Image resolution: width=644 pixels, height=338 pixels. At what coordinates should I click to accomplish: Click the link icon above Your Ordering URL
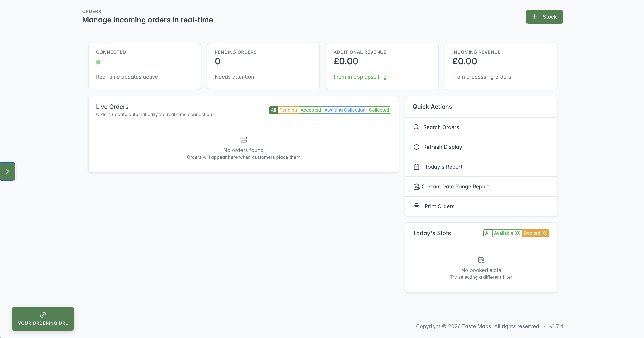[x=43, y=315]
